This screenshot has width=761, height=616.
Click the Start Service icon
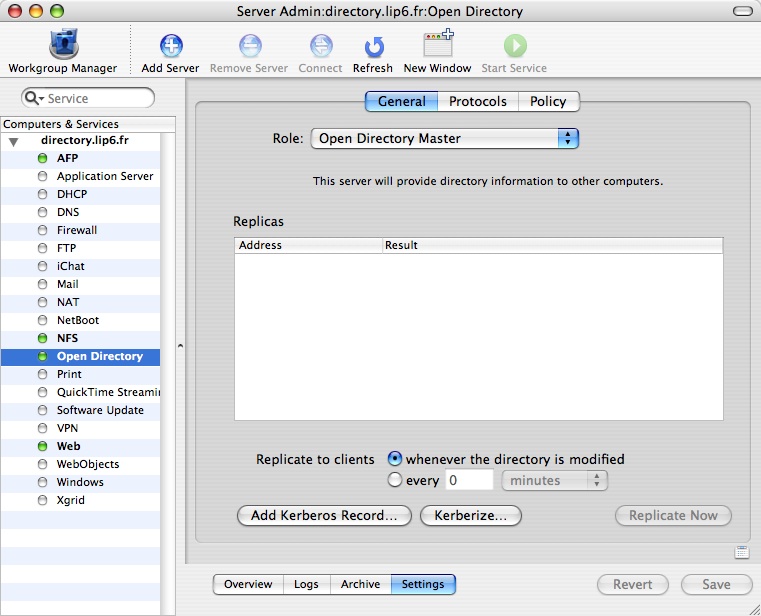click(514, 47)
